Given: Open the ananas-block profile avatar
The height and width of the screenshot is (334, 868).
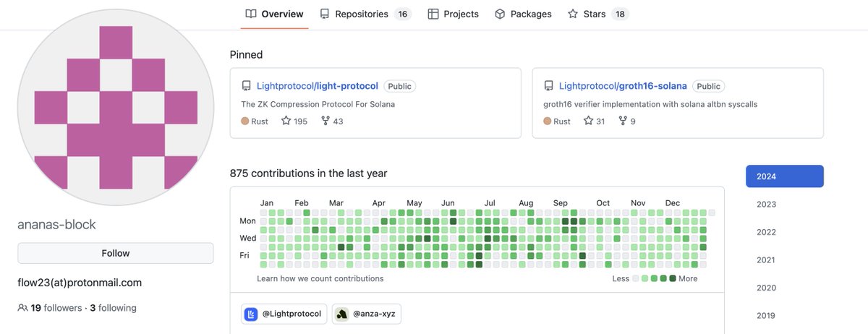Looking at the screenshot, I should [x=116, y=107].
